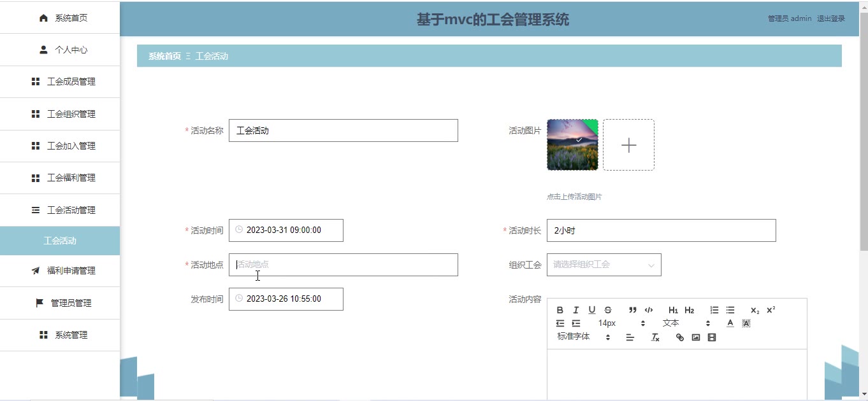Open the 活动时间 date picker field
868x401 pixels.
pos(286,230)
